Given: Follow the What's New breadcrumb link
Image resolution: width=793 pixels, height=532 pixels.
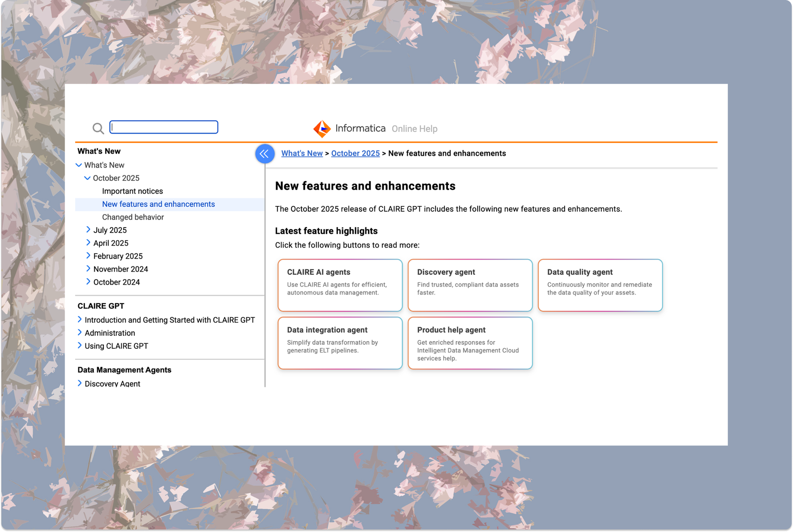Looking at the screenshot, I should (302, 153).
